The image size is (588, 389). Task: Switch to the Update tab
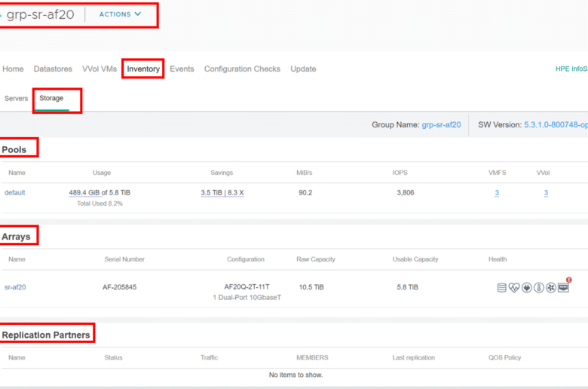point(303,69)
